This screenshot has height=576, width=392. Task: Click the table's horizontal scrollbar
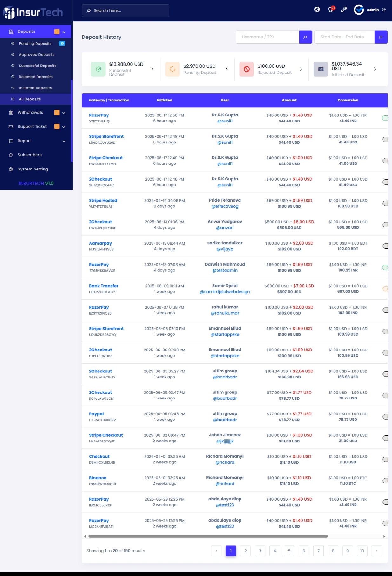point(208,536)
